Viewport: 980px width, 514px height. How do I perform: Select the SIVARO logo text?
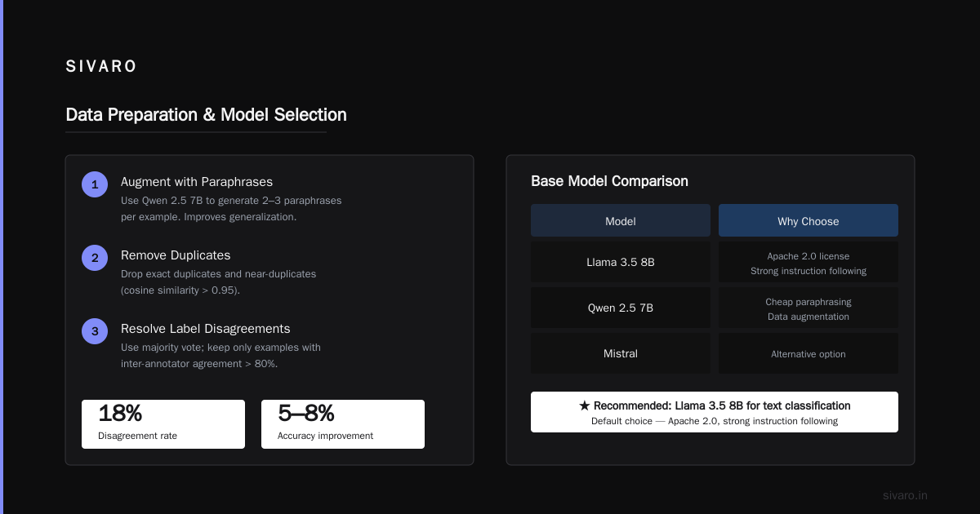point(101,67)
